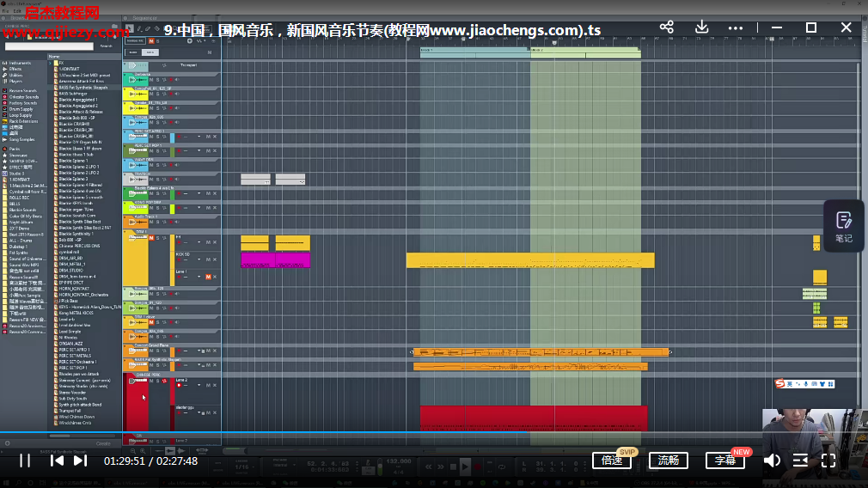The width and height of the screenshot is (868, 488).
Task: Select ORGAN JAZZ patch in browser
Action: (70, 344)
